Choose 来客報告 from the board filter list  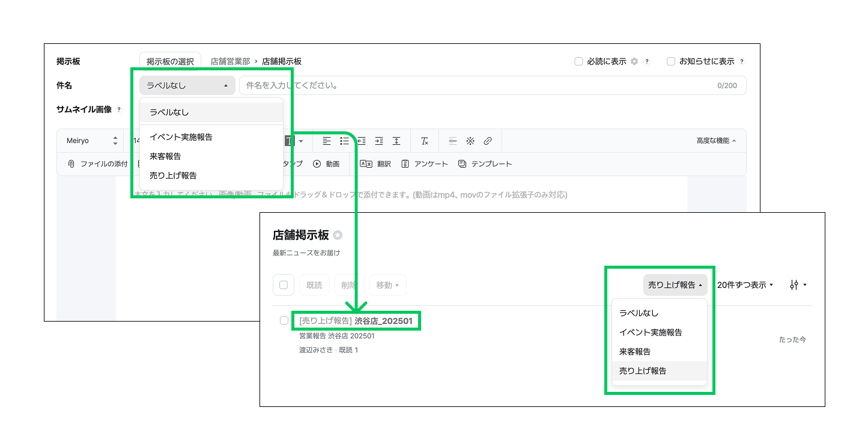point(635,352)
